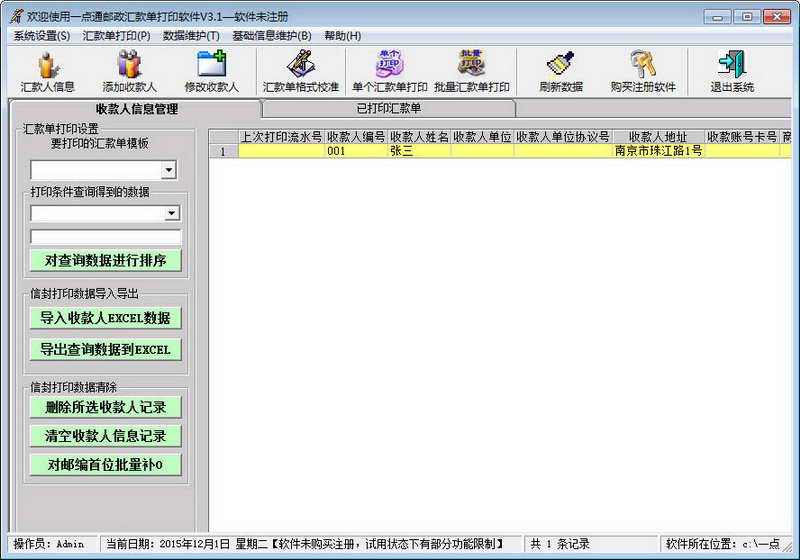
Task: Click 对邮编首位批量补0 button
Action: (106, 465)
